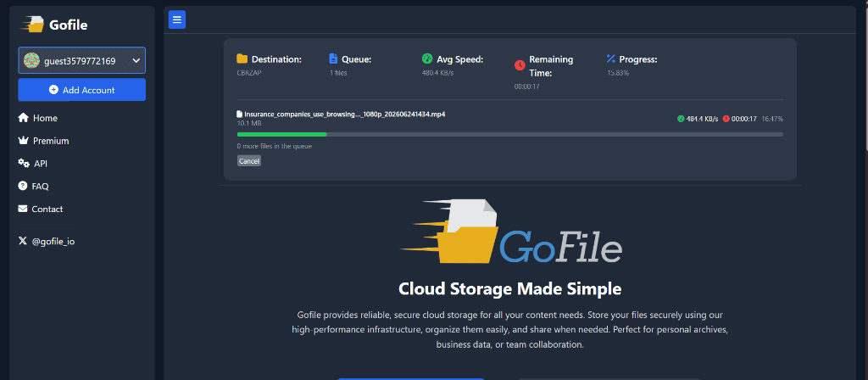Open the FAQ page

34,186
